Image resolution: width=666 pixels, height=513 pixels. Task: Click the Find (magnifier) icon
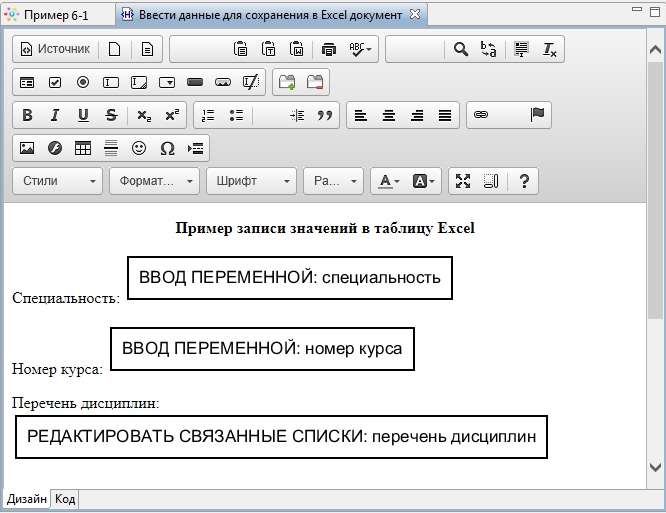click(x=460, y=49)
